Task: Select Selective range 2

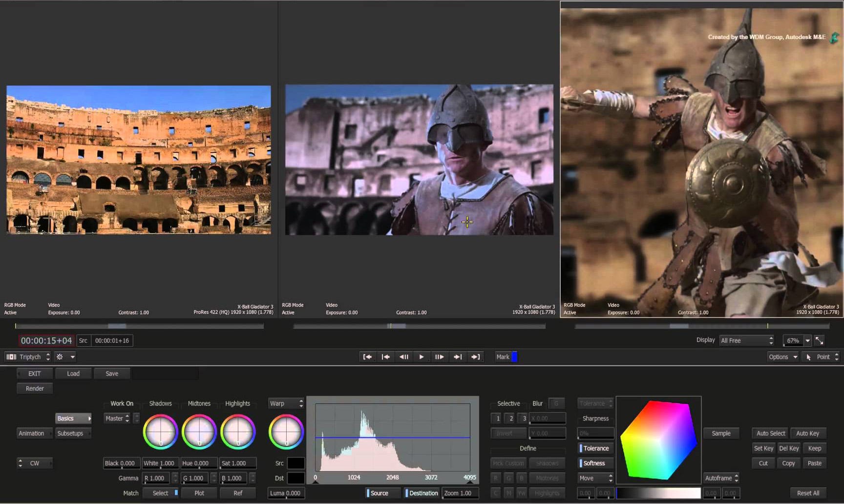Action: click(511, 419)
